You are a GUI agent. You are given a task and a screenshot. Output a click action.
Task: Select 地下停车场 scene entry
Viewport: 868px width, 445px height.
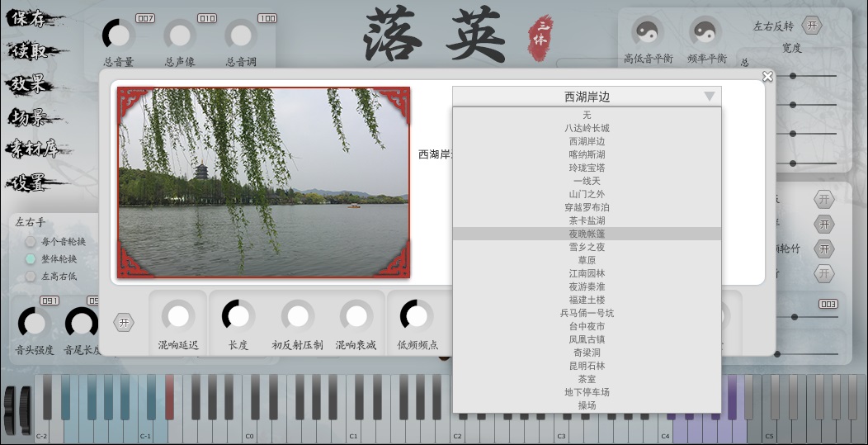click(x=587, y=392)
